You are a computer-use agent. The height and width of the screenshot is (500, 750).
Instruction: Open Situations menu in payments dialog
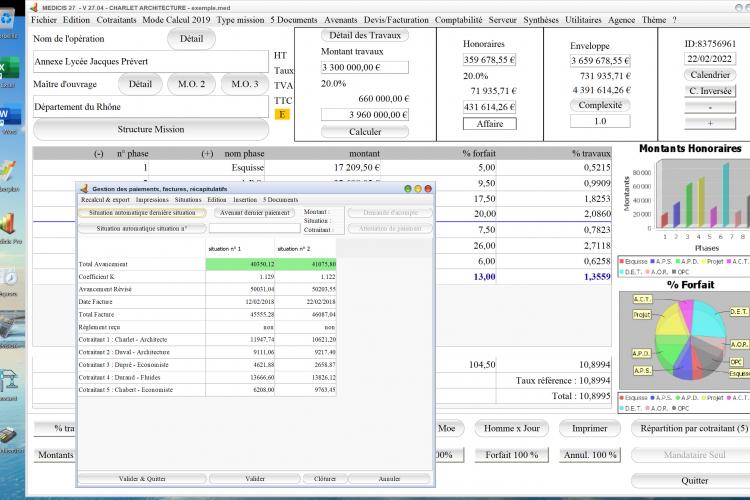coord(188,200)
